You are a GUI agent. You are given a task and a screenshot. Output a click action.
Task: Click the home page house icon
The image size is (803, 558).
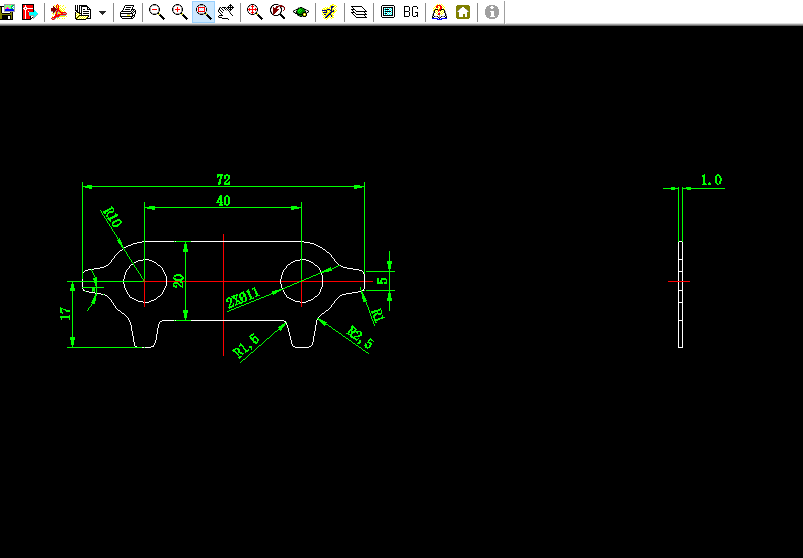(x=463, y=12)
